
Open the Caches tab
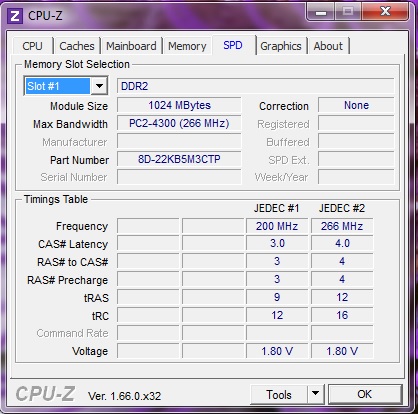[77, 46]
